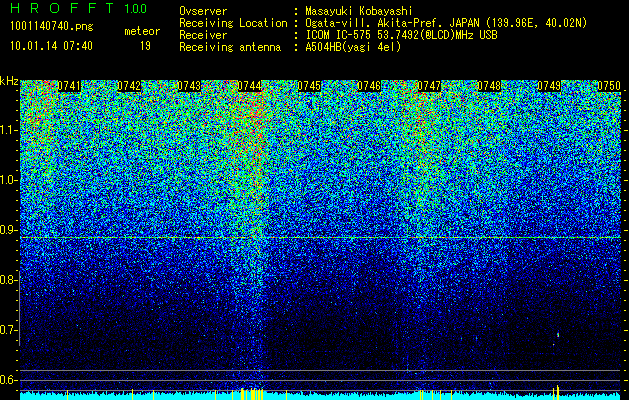The height and width of the screenshot is (400, 629).
Task: Click the 0747 time marker
Action: [x=429, y=86]
